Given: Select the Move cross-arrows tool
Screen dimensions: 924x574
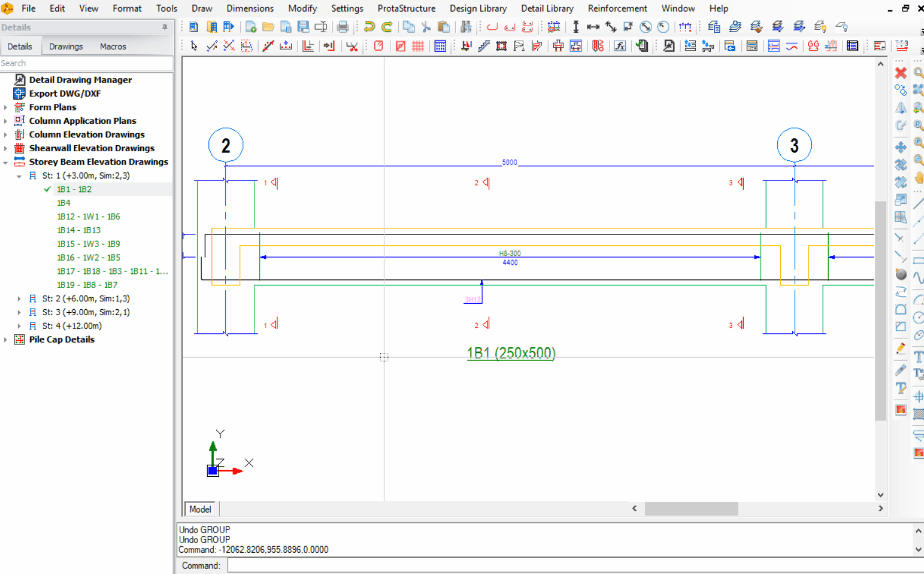Looking at the screenshot, I should [x=901, y=147].
